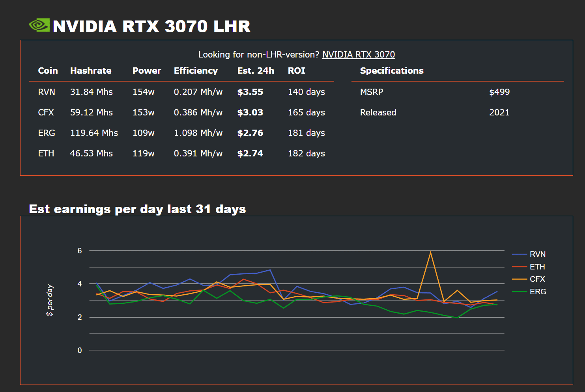
Task: Open the NVIDIA RTX 3070 non-LHR link
Action: [x=359, y=54]
